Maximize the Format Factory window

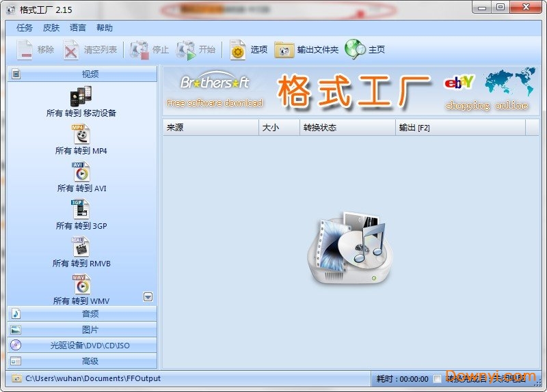tap(501, 8)
